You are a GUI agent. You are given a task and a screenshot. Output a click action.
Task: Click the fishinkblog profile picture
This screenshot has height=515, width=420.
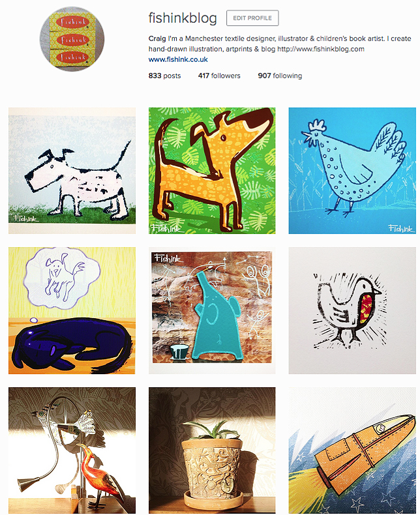pyautogui.click(x=72, y=38)
